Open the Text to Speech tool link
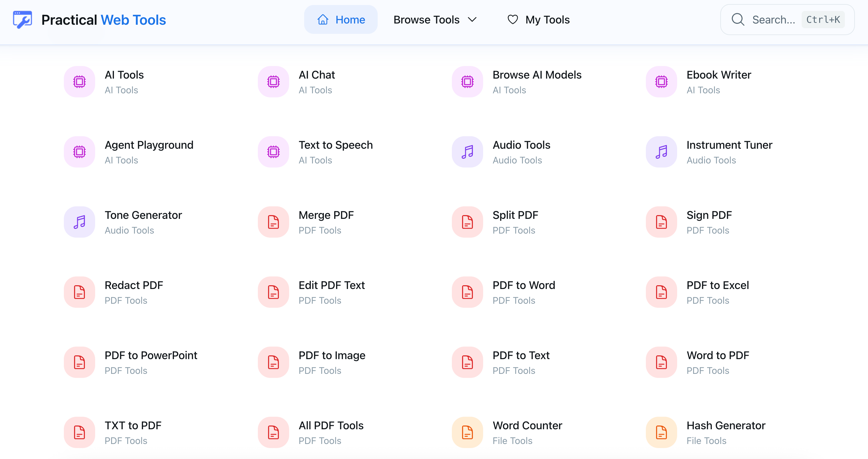868x459 pixels. coord(336,145)
